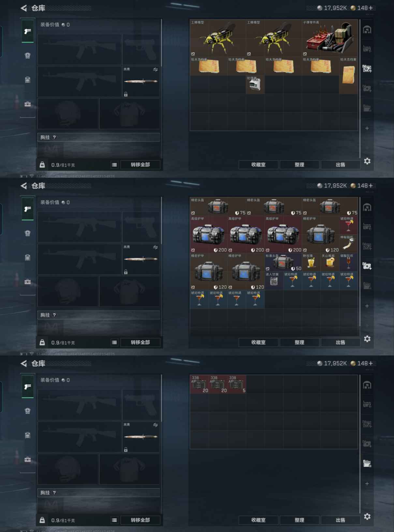Select the 338 AP ammo stack of 5
This screenshot has height=532, width=394.
coord(237,384)
